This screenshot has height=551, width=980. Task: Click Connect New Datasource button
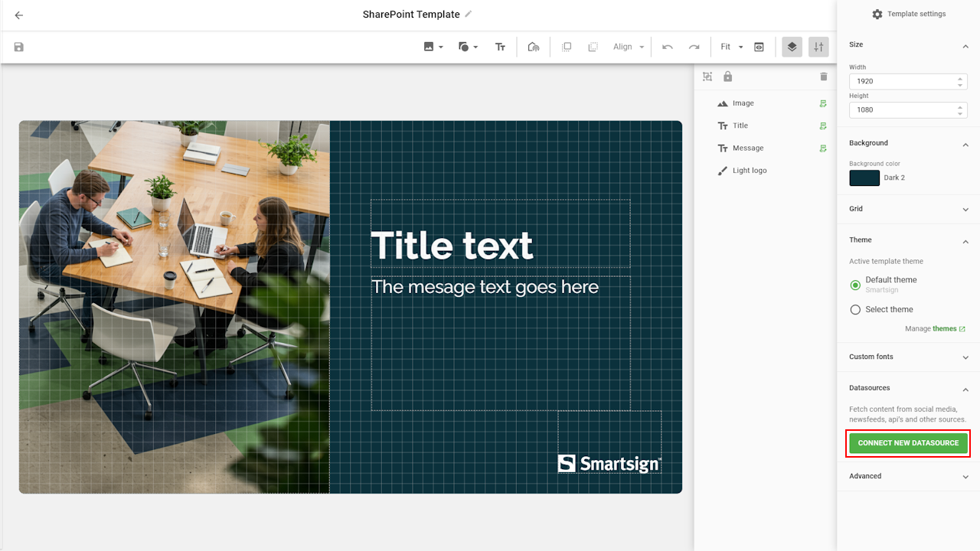[908, 443]
